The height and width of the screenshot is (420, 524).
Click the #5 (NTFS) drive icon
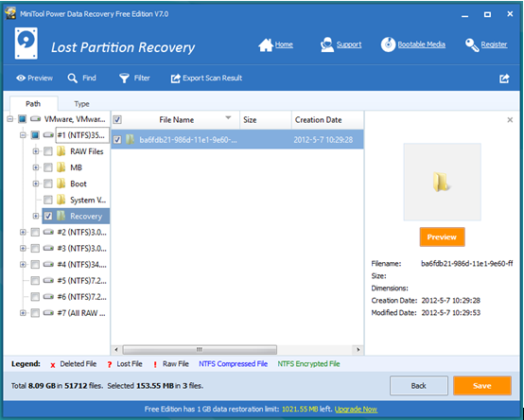point(48,280)
